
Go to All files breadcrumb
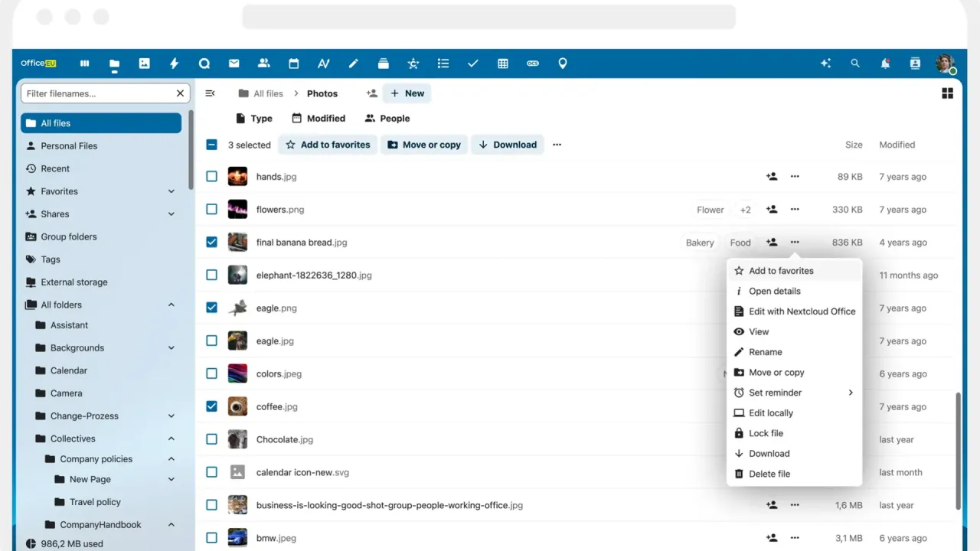[260, 93]
